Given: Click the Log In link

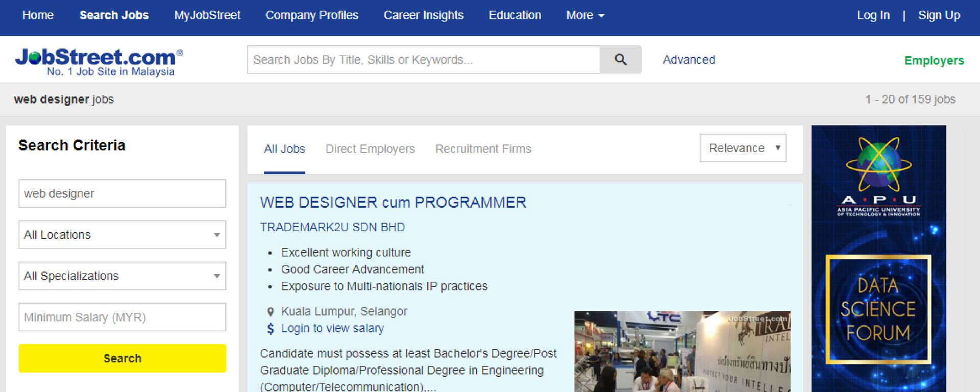Looking at the screenshot, I should (873, 15).
